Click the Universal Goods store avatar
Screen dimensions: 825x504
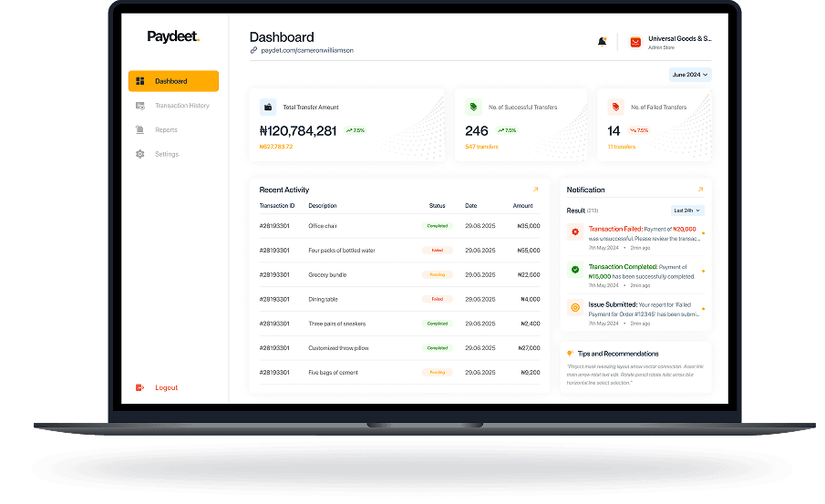(x=635, y=42)
